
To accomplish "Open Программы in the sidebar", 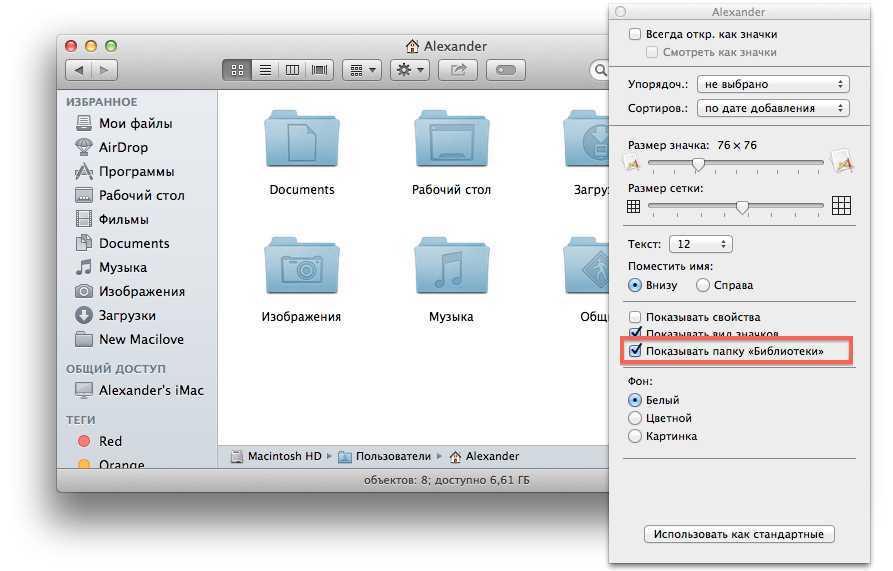I will pyautogui.click(x=125, y=171).
